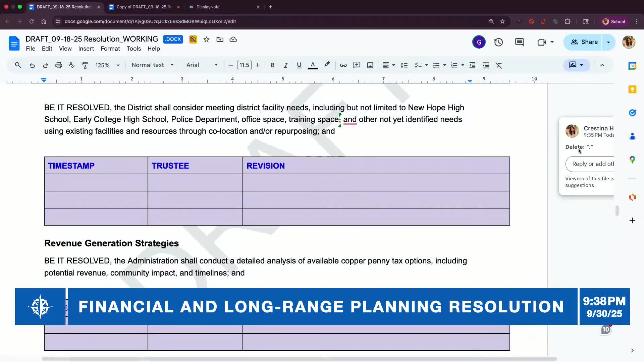The image size is (644, 362).
Task: Toggle bold formatting
Action: [x=272, y=65]
